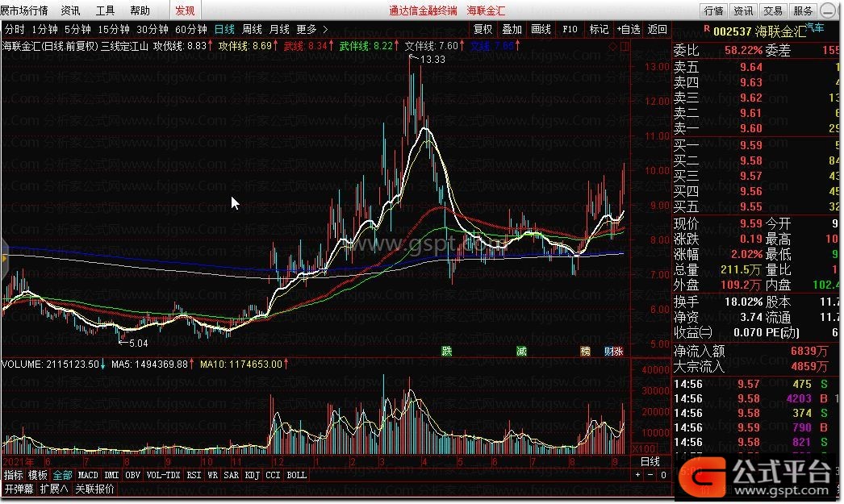Open F10 company information

click(x=570, y=29)
